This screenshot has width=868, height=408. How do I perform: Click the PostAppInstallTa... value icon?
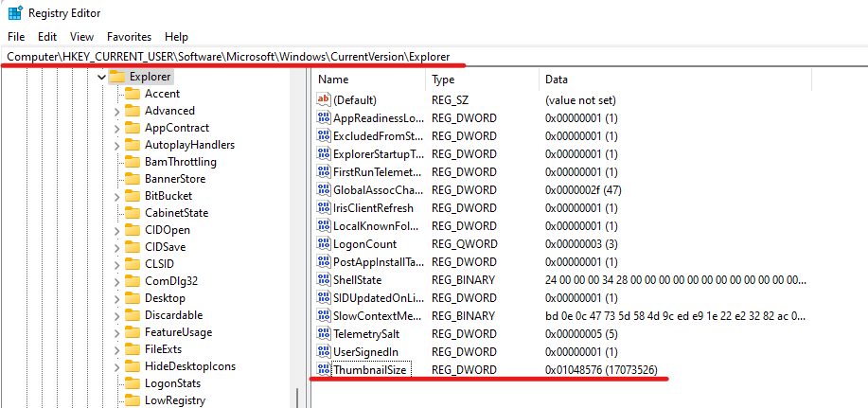[x=324, y=261]
